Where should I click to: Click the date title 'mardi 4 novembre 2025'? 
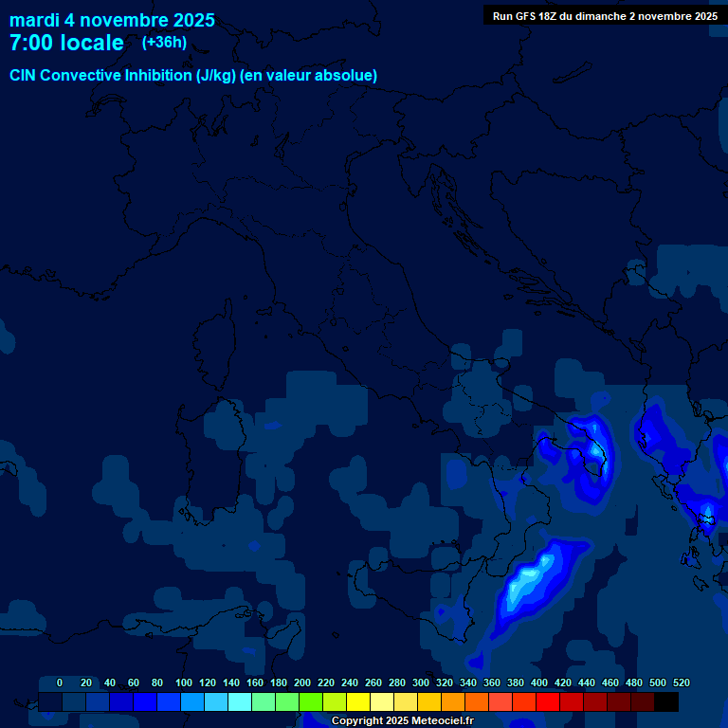112,21
